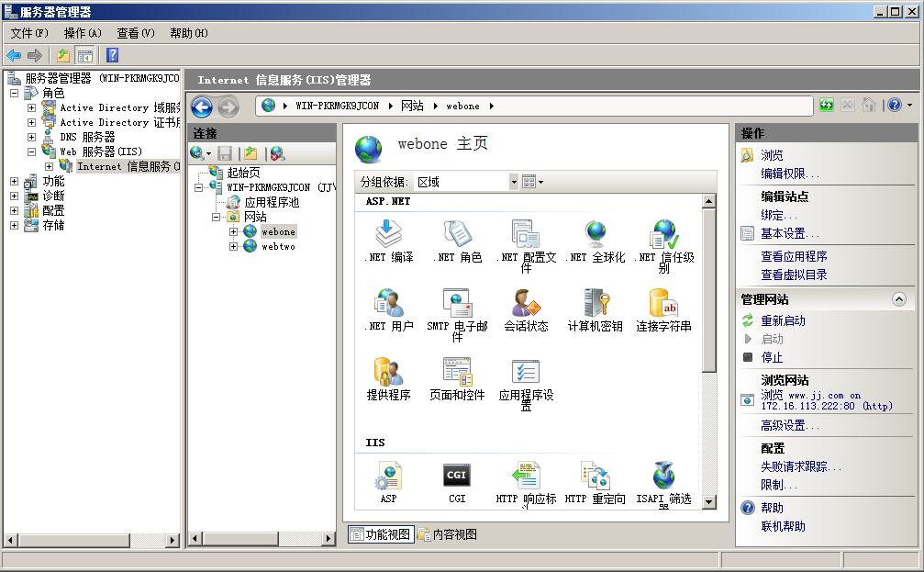Open the 提供程序 feature icon
The width and height of the screenshot is (924, 572).
(388, 378)
